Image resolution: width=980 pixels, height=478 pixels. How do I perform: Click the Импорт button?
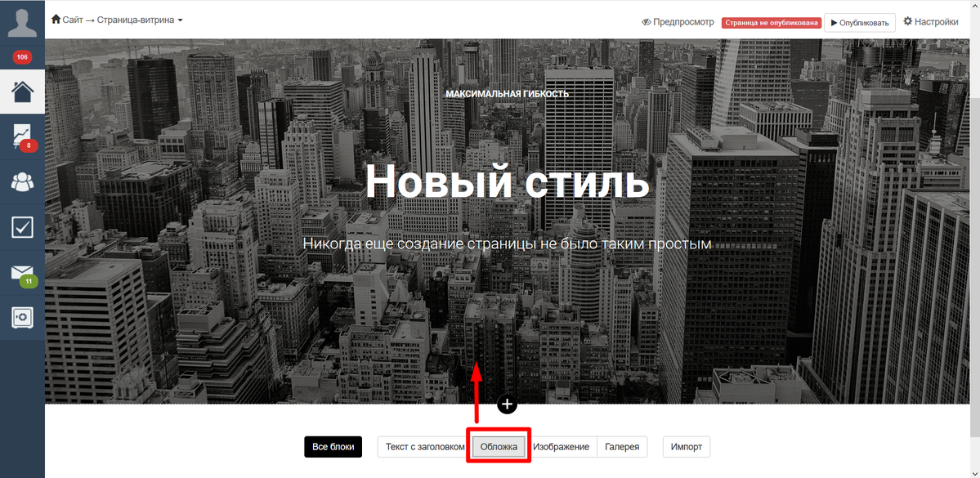point(687,447)
